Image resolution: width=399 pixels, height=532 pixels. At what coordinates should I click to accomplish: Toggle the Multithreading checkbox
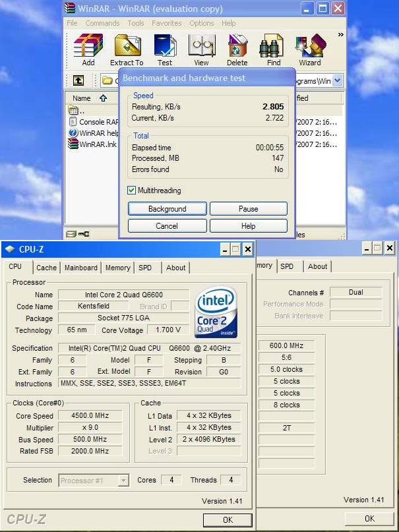[132, 191]
